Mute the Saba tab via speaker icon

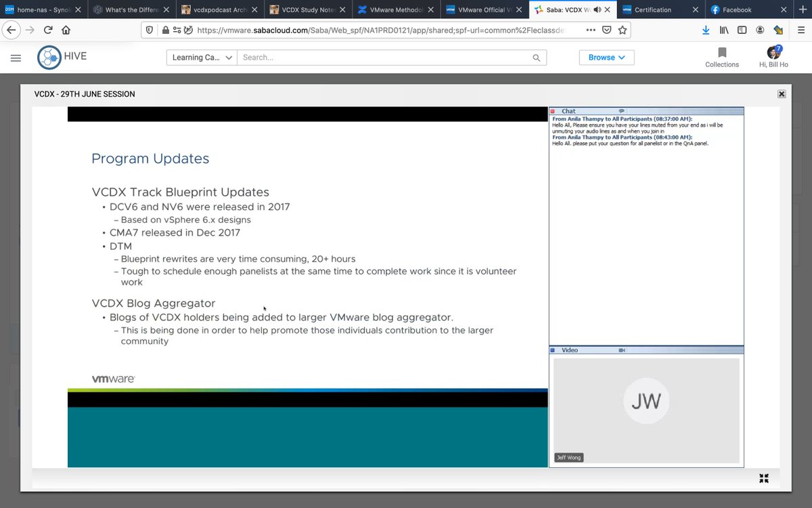[597, 9]
